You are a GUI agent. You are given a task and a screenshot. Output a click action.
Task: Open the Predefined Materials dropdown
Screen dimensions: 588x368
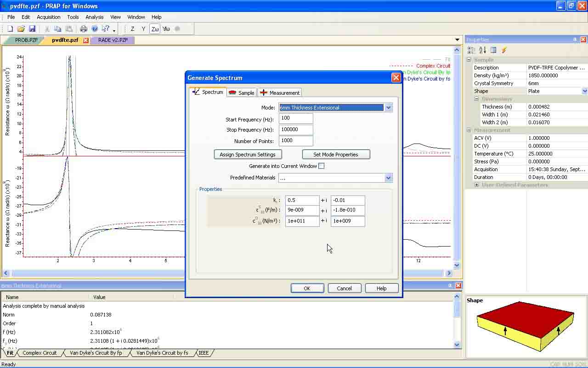388,178
